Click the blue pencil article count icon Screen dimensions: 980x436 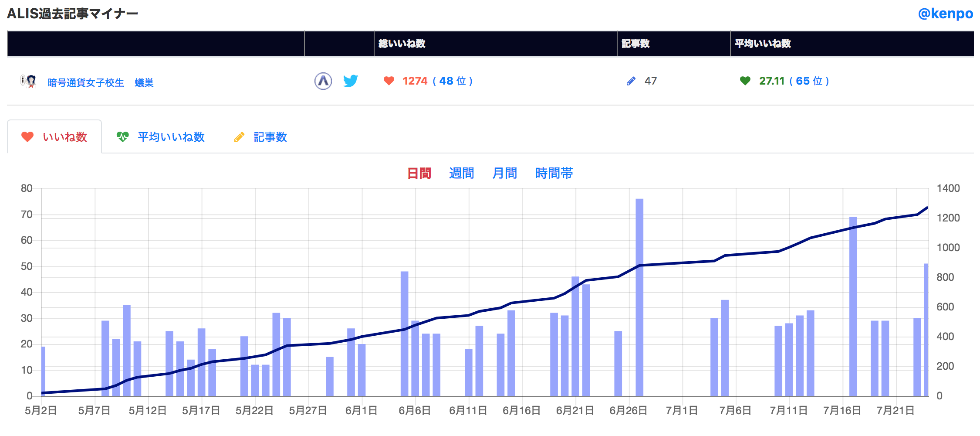pos(631,81)
